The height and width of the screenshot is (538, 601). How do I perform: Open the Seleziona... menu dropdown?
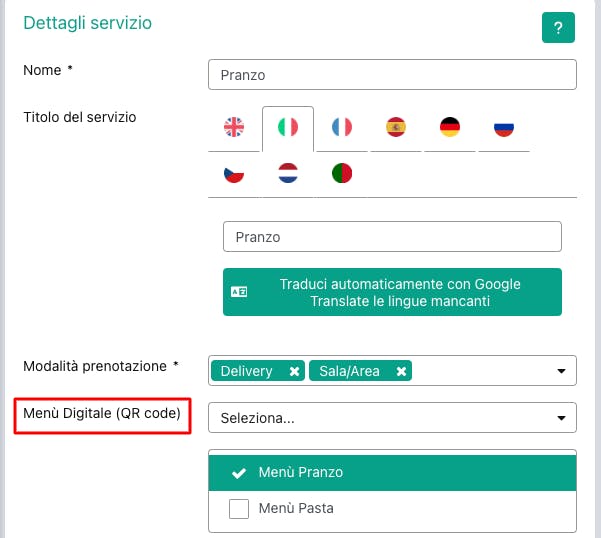pos(392,418)
